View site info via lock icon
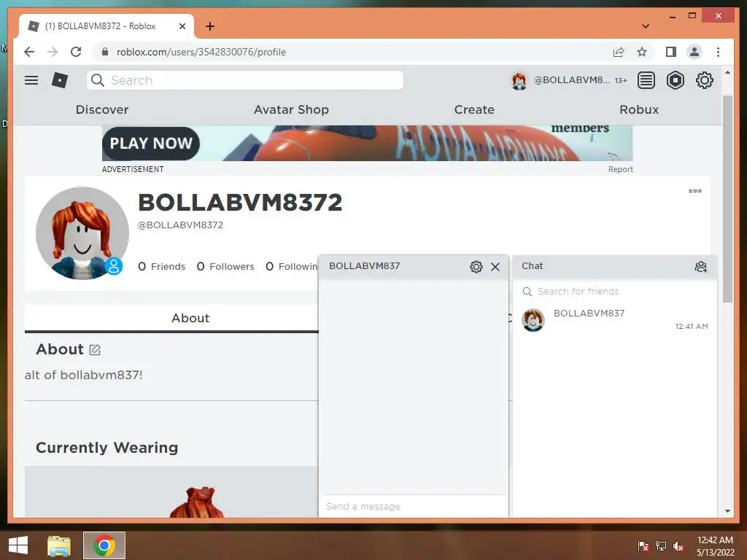Screen dimensions: 747x560 click(105, 52)
